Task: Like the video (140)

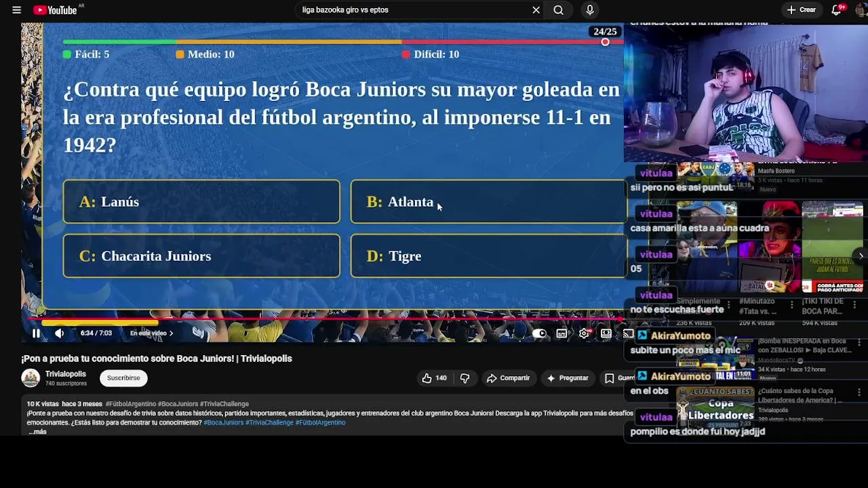Action: click(x=434, y=378)
